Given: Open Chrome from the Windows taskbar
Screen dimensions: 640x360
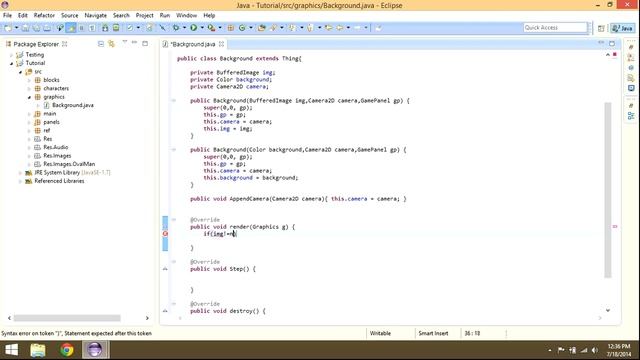Looking at the screenshot, I should [67, 350].
